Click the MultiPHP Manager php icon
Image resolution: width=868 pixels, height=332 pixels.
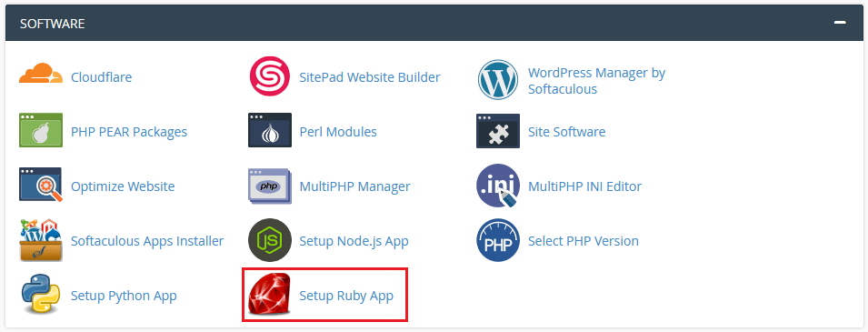tap(270, 186)
